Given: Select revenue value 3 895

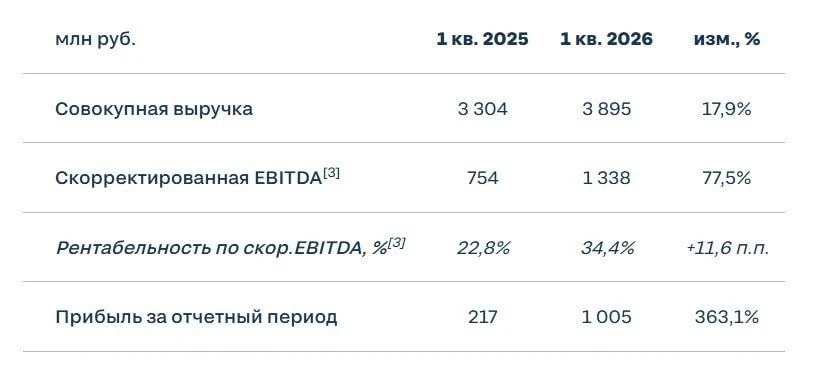Looking at the screenshot, I should 607,109.
